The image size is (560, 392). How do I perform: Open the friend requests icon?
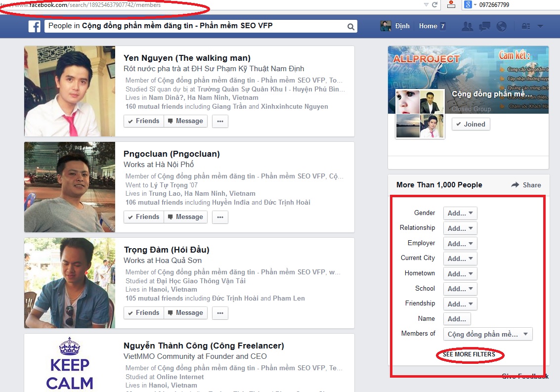[467, 26]
